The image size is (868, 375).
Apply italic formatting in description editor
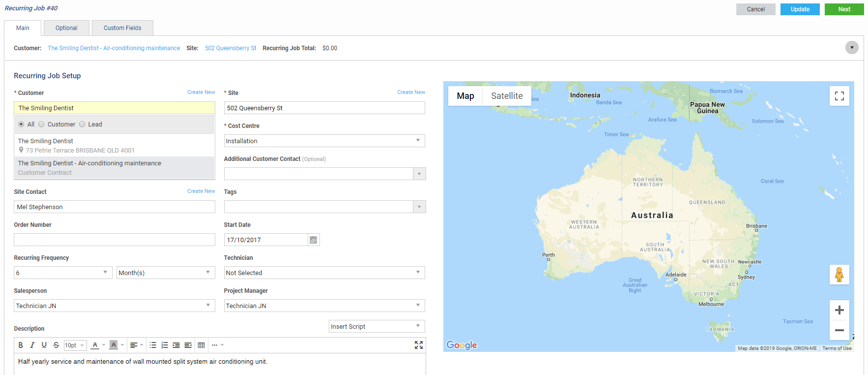[x=32, y=345]
